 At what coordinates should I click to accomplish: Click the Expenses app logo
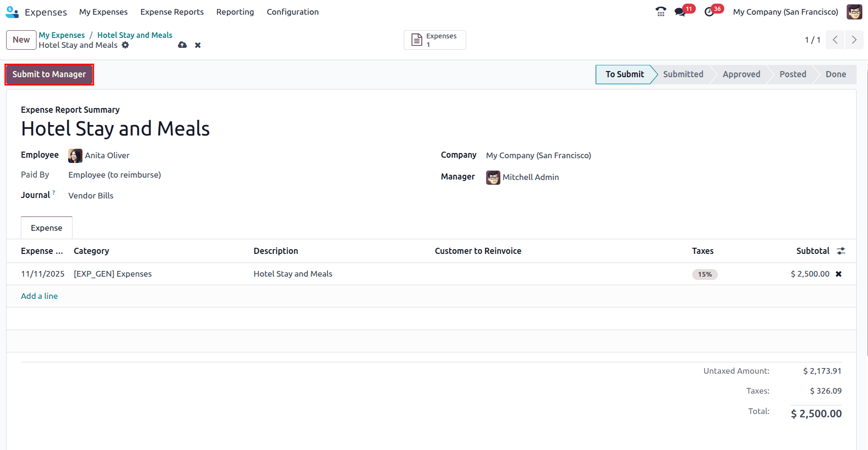tap(12, 11)
